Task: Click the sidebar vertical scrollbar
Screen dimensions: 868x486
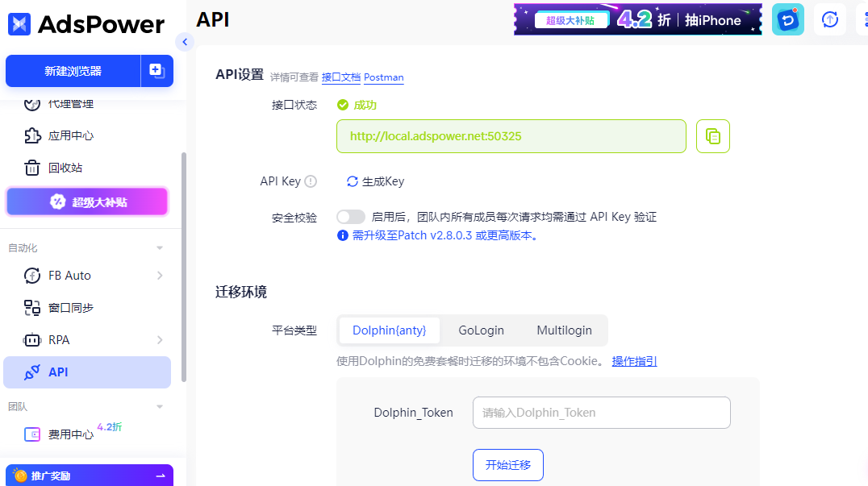Action: pos(184,267)
